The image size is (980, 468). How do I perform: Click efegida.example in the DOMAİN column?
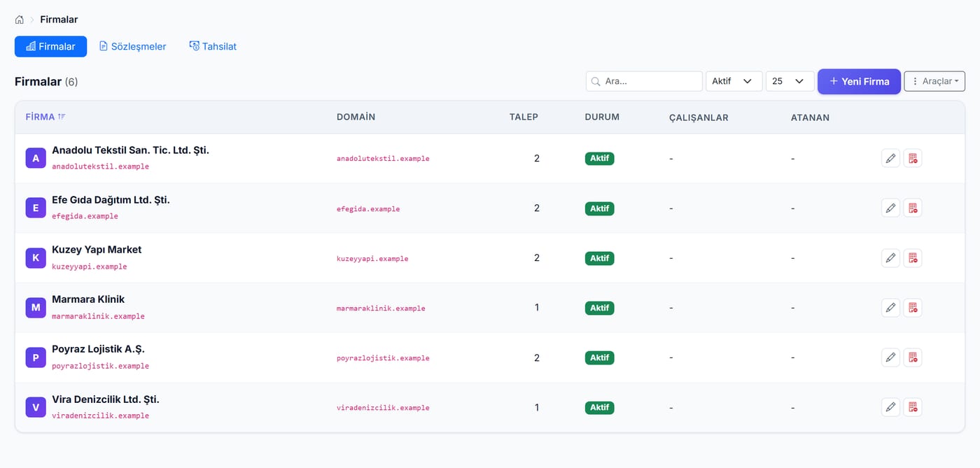(x=368, y=208)
